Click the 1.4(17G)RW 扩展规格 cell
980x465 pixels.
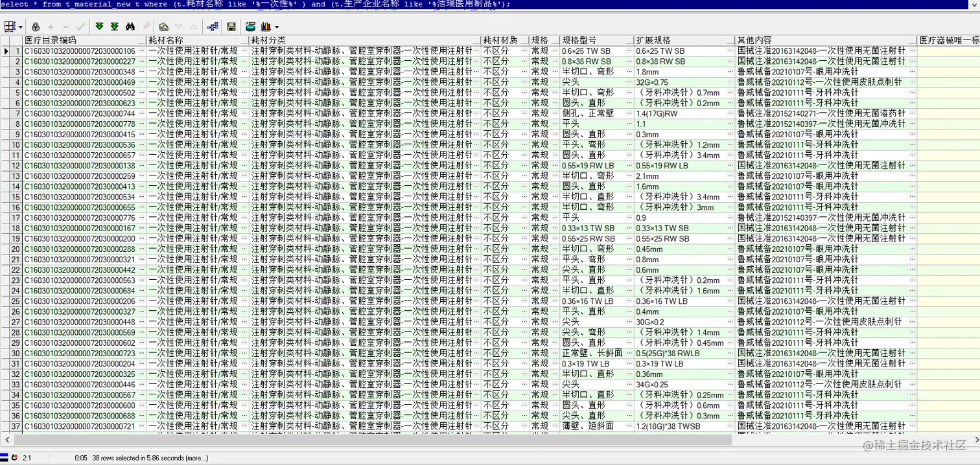684,113
